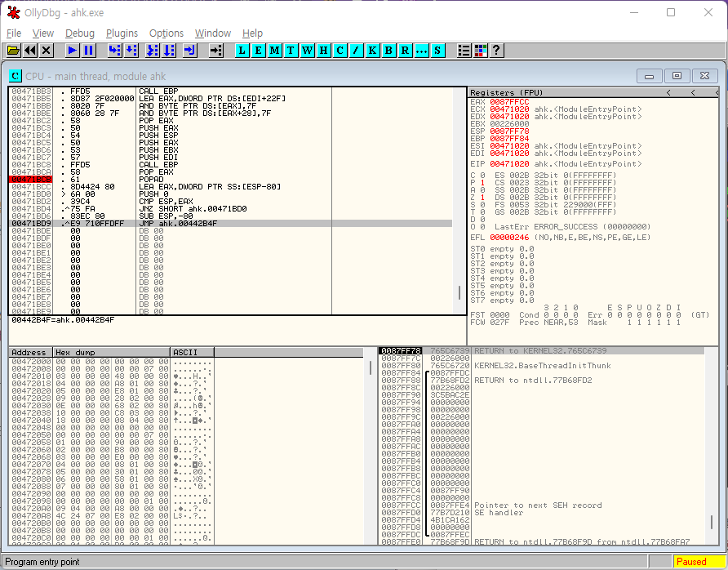The height and width of the screenshot is (570, 728).
Task: Select the JNZ SHORT ahk.00471BD0 line
Action: point(230,208)
